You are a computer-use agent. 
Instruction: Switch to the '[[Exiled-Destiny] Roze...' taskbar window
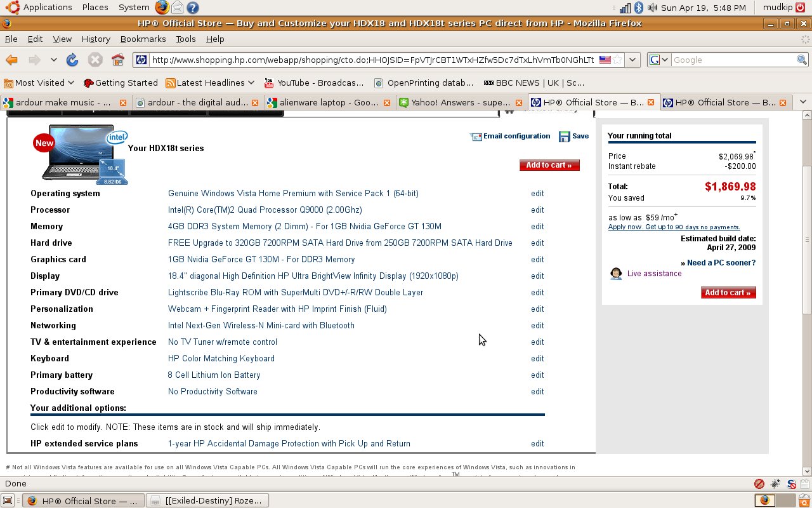click(207, 500)
